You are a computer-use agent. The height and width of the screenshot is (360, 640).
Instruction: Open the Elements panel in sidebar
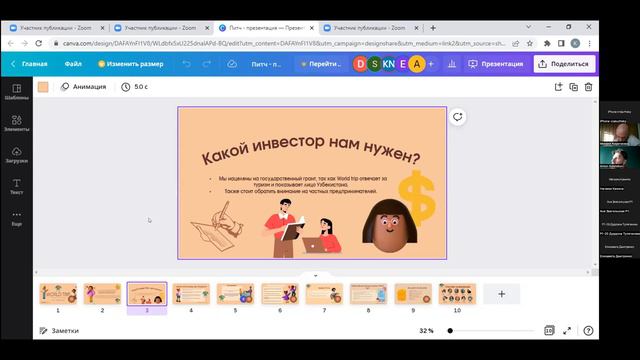(x=17, y=123)
